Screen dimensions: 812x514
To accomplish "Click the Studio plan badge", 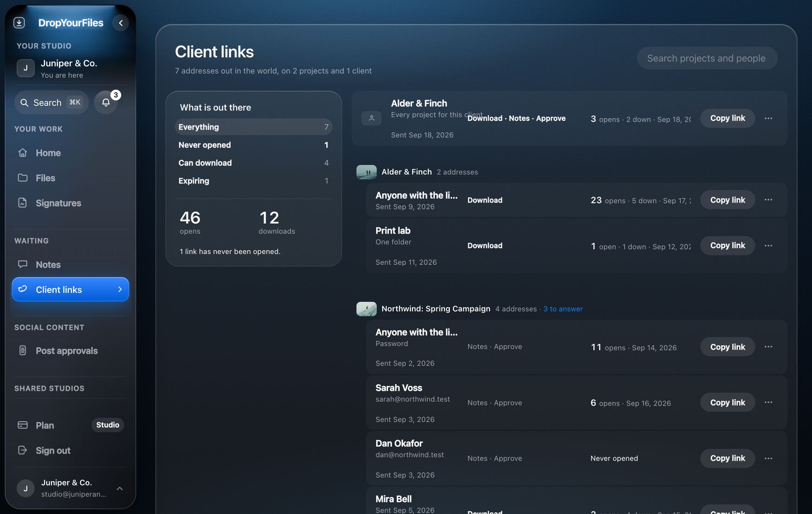I will (108, 425).
